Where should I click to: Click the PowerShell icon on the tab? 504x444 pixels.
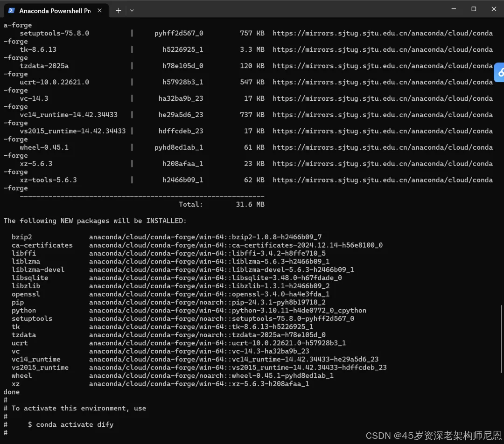11,11
